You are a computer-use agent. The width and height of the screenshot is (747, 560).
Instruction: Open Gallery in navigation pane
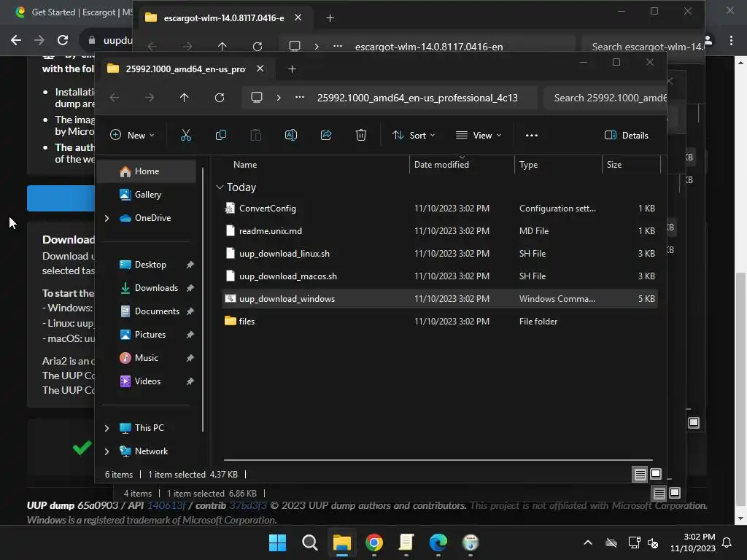point(146,194)
